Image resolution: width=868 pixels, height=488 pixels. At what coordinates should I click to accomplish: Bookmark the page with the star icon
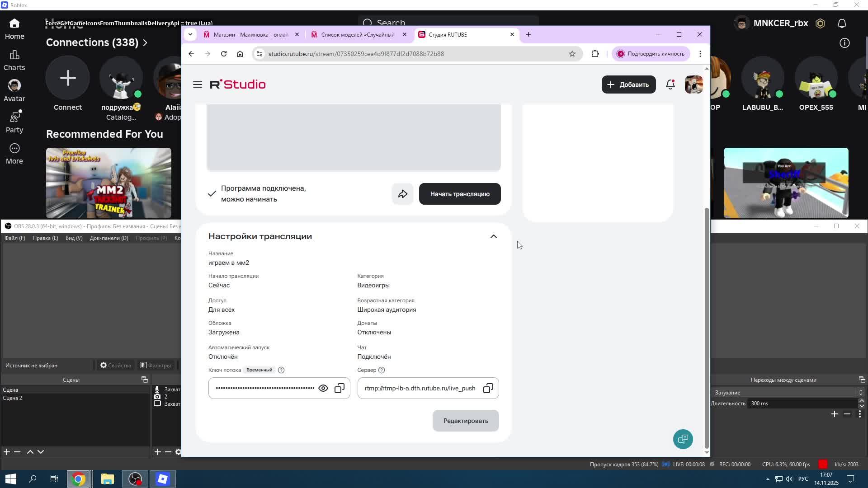(x=572, y=54)
